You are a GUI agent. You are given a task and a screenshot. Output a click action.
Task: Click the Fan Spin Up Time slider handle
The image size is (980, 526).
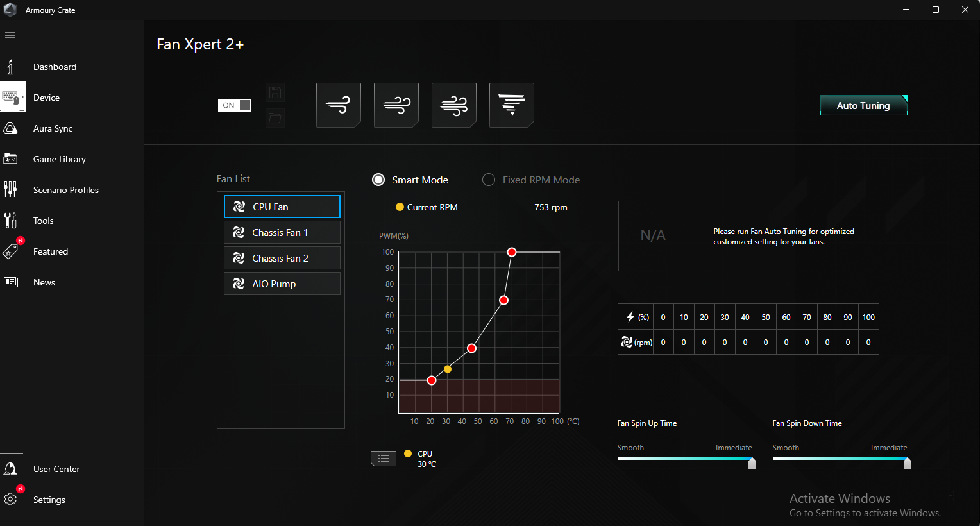pos(752,462)
